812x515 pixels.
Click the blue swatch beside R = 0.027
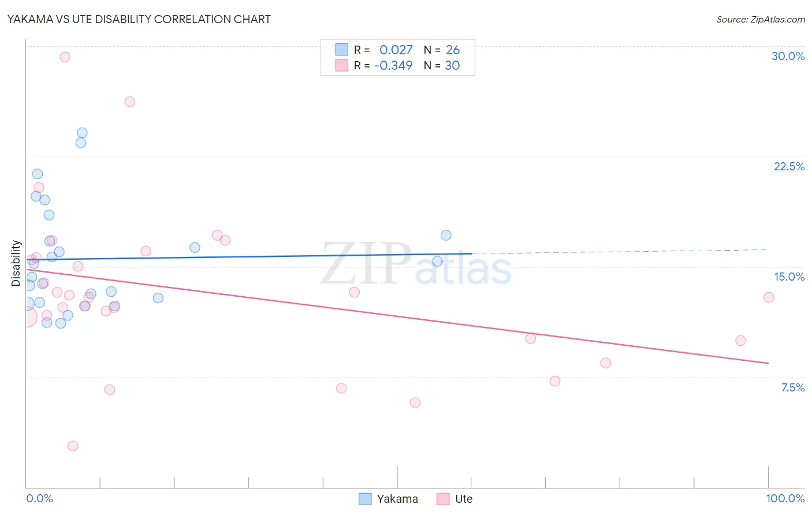[x=342, y=50]
